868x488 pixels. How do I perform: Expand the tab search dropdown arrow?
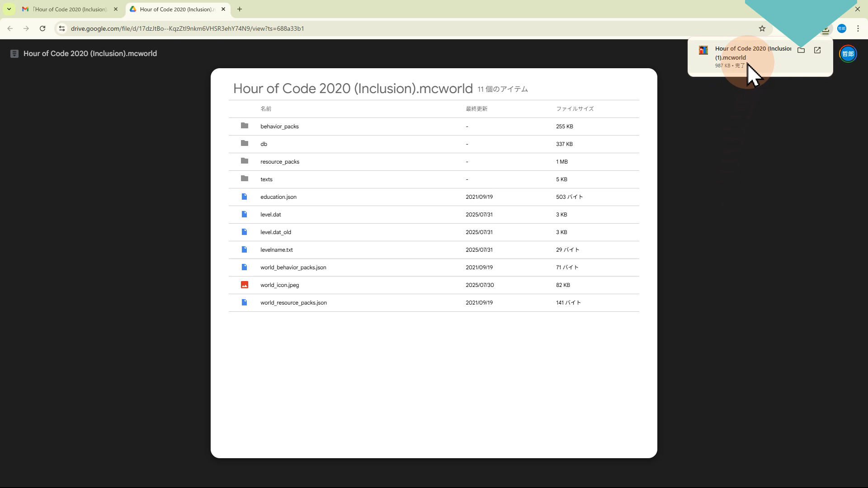[x=9, y=9]
